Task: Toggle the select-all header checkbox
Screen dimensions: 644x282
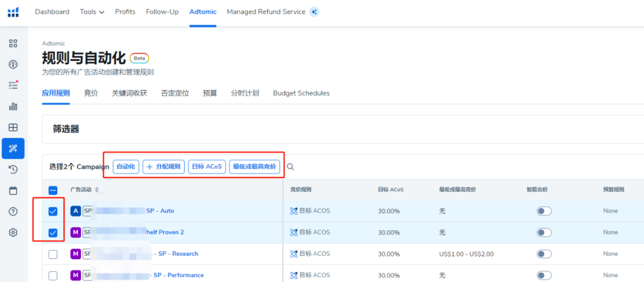Action: click(53, 190)
